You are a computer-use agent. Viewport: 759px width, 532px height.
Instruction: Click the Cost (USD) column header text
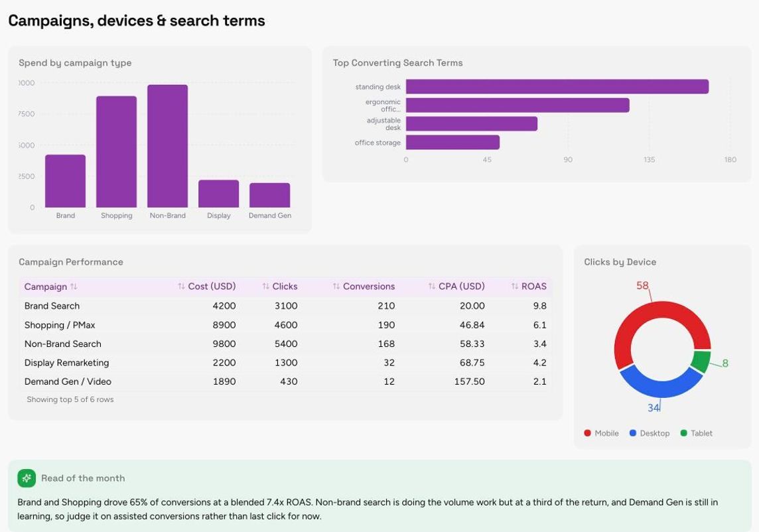(x=212, y=287)
